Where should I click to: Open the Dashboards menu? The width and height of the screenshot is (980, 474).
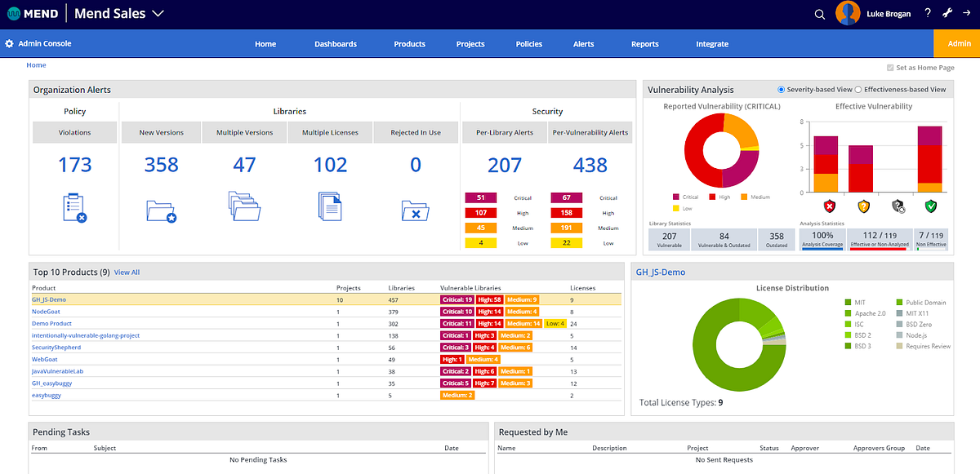pos(336,44)
